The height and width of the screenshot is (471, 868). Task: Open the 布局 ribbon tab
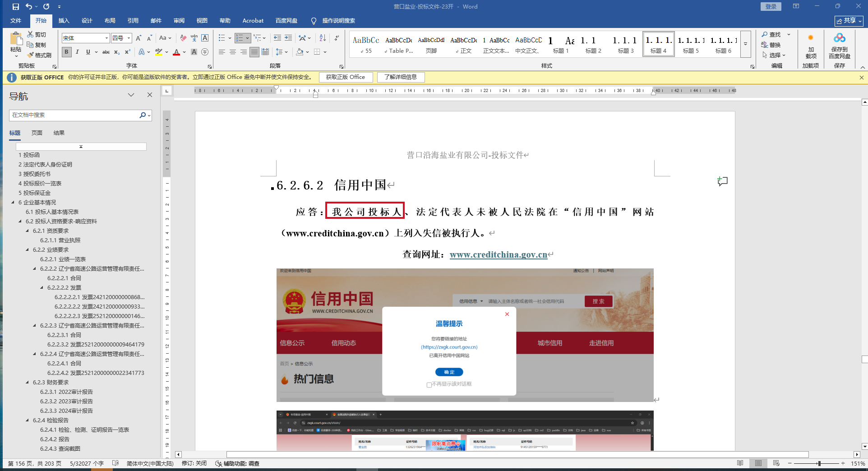coord(110,21)
